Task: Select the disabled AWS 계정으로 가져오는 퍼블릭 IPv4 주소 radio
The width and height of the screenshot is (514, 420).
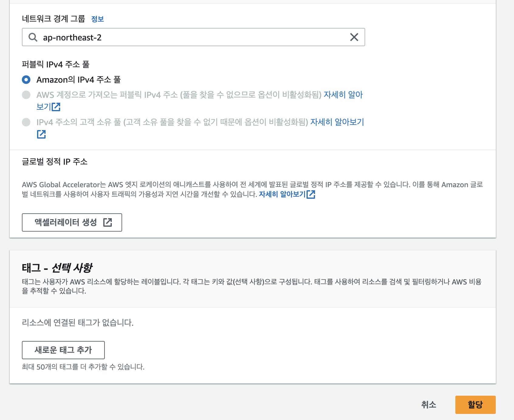Action: coord(26,95)
